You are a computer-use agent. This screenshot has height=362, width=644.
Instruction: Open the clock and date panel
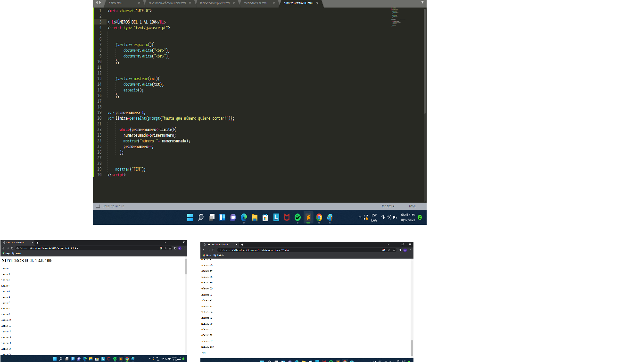point(408,217)
